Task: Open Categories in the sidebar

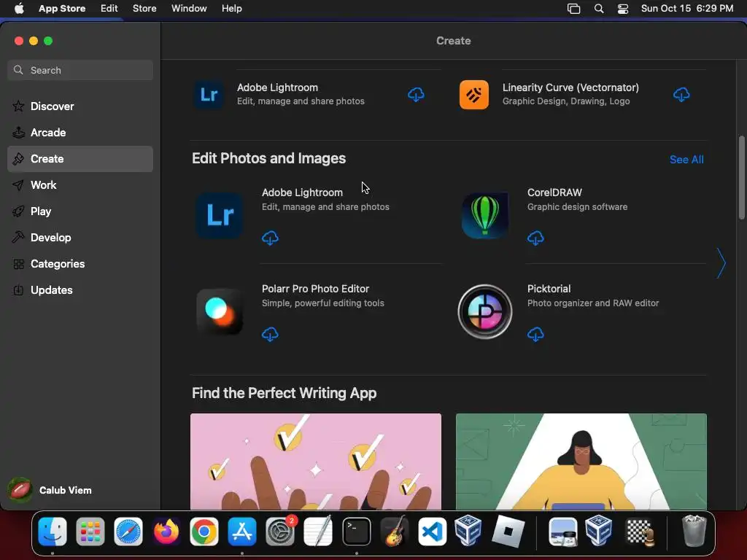Action: pos(80,263)
